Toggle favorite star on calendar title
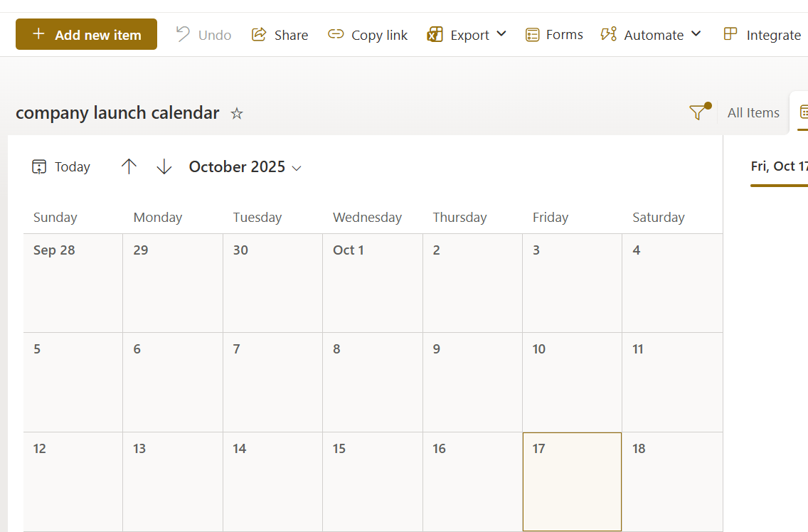 (x=237, y=113)
